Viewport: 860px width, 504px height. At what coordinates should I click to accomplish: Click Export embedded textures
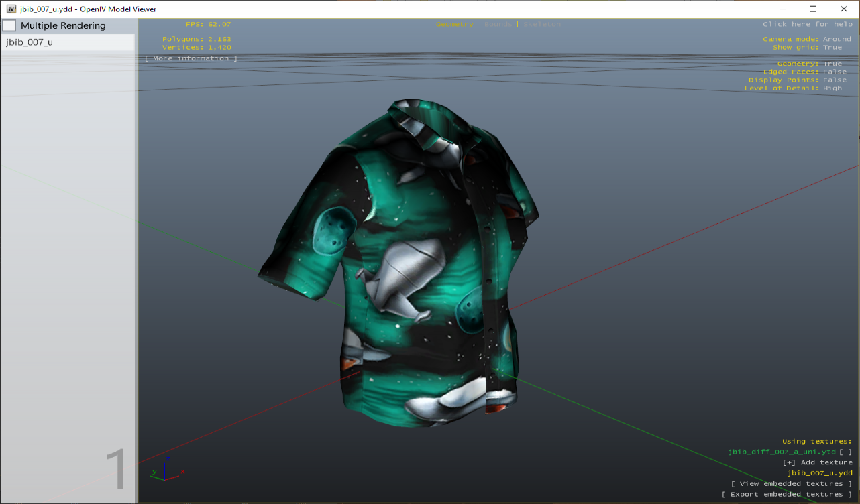pyautogui.click(x=788, y=494)
